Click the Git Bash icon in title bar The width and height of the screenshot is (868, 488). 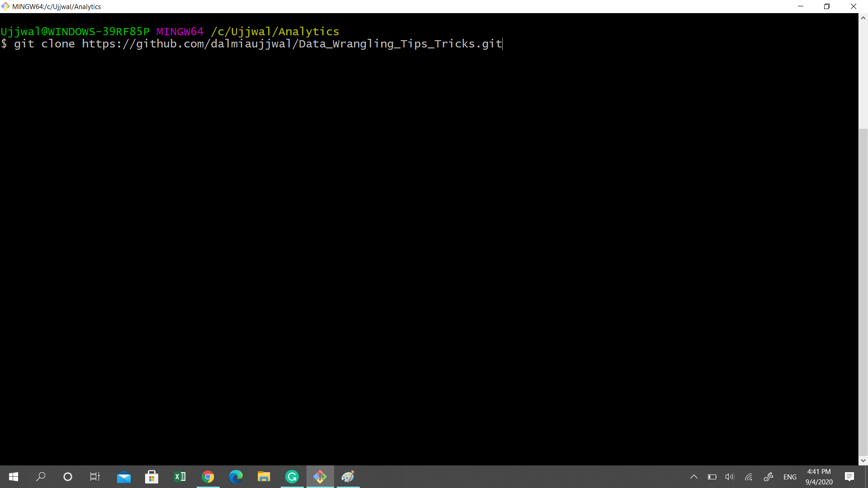click(x=5, y=6)
